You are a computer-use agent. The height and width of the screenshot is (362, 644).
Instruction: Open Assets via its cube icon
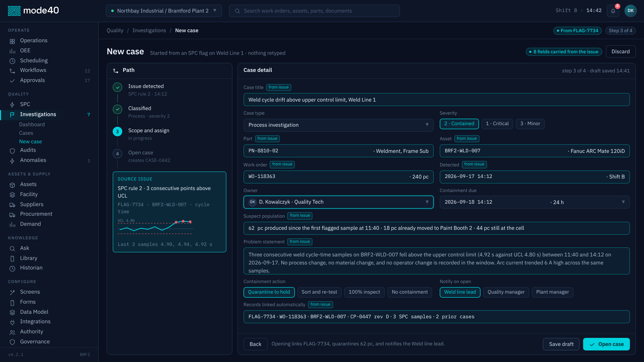(x=12, y=185)
